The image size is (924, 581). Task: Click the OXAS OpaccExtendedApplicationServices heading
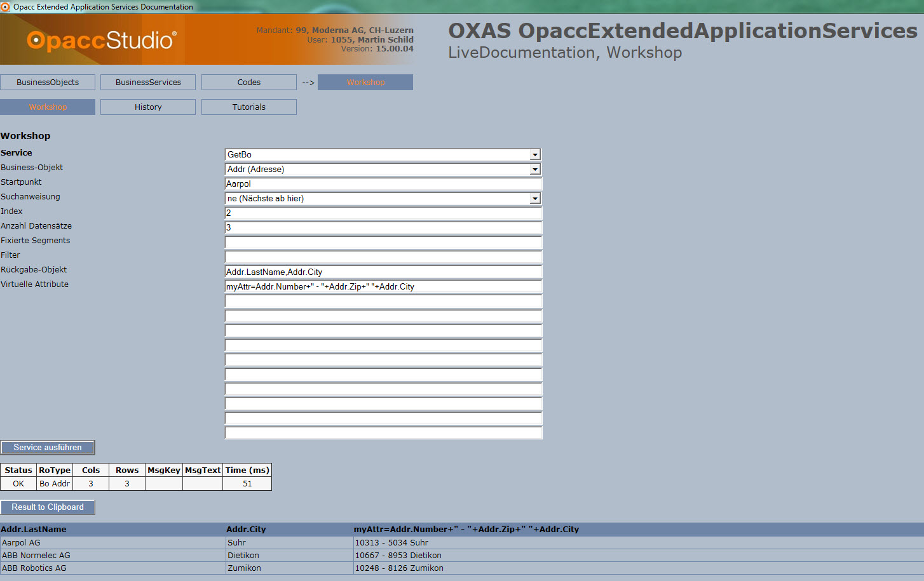tap(683, 30)
